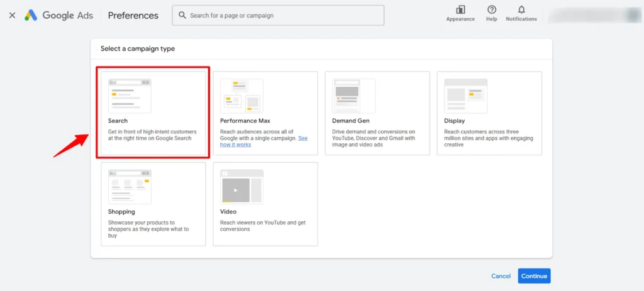Image resolution: width=644 pixels, height=291 pixels.
Task: Close the campaign setup with the X icon
Action: coord(13,16)
